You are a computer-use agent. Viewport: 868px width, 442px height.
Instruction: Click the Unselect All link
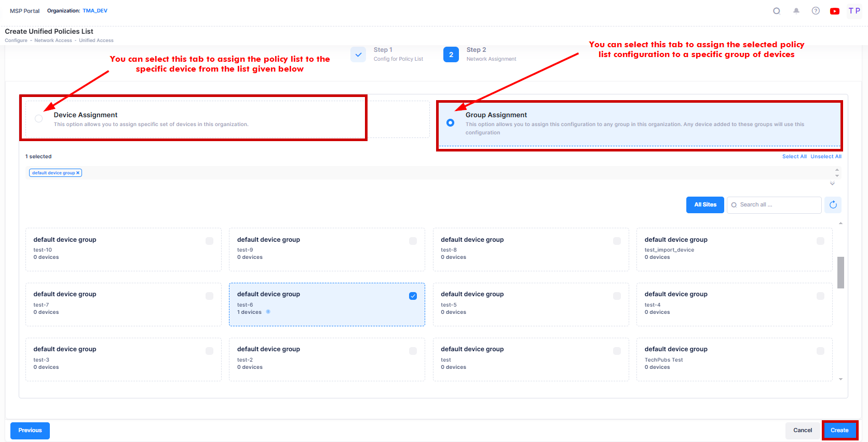pos(825,157)
